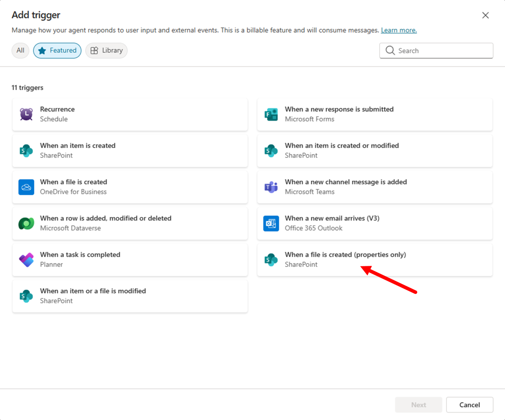The image size is (505, 420).
Task: Click the 'Microsoft Forms' subtitle text
Action: pos(310,119)
